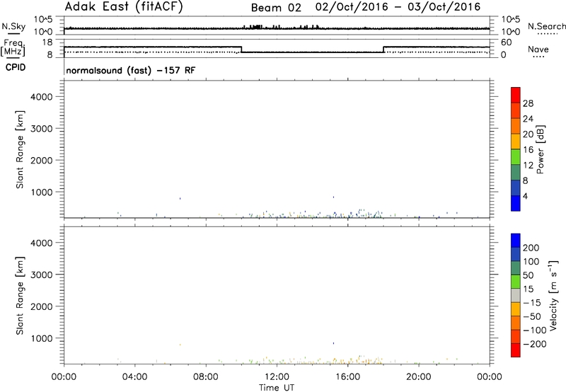Click the date range '02/Oct/2016 - 03/Oct/2016'
Image resolution: width=566 pixels, height=392 pixels.
click(x=398, y=7)
